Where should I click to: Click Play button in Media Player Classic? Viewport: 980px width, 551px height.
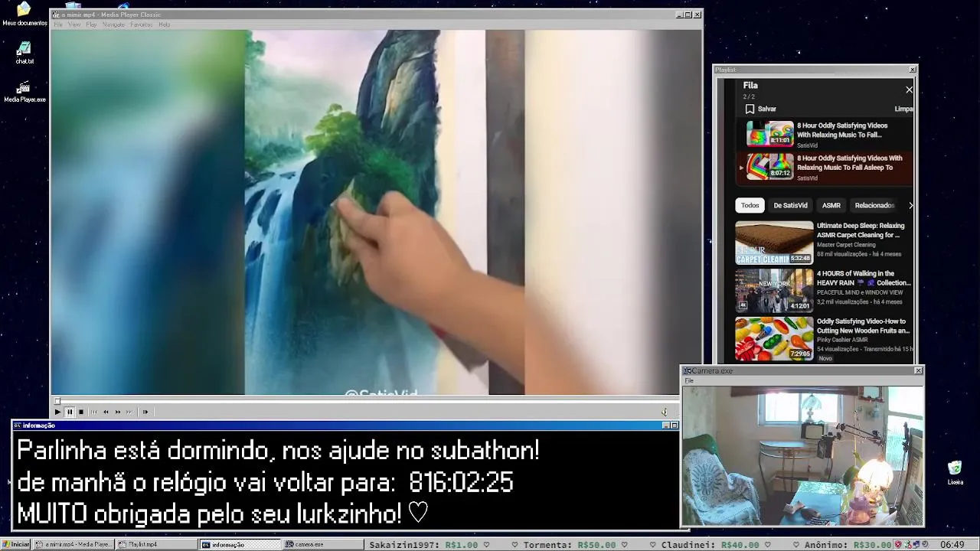coord(57,412)
